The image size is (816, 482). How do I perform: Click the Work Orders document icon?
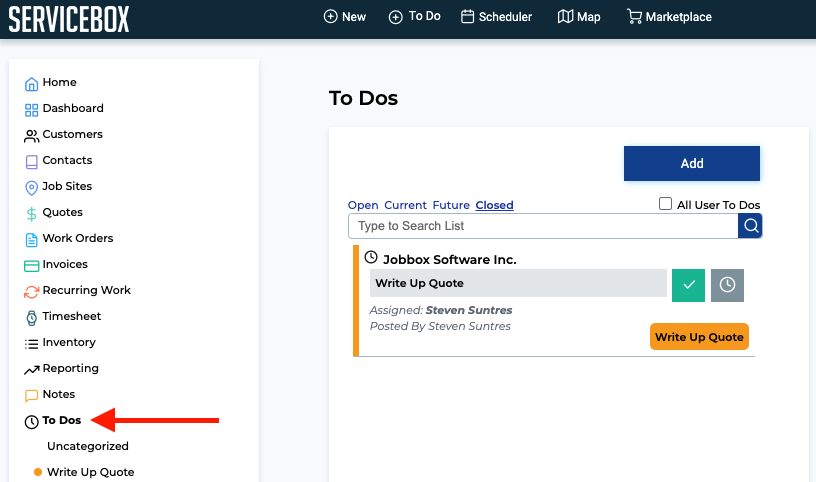(x=31, y=240)
